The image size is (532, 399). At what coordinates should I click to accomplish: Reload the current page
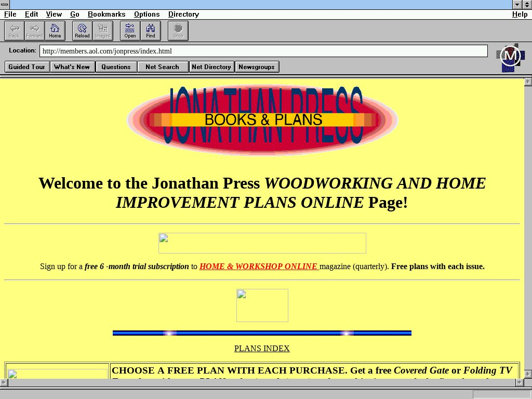pos(82,31)
